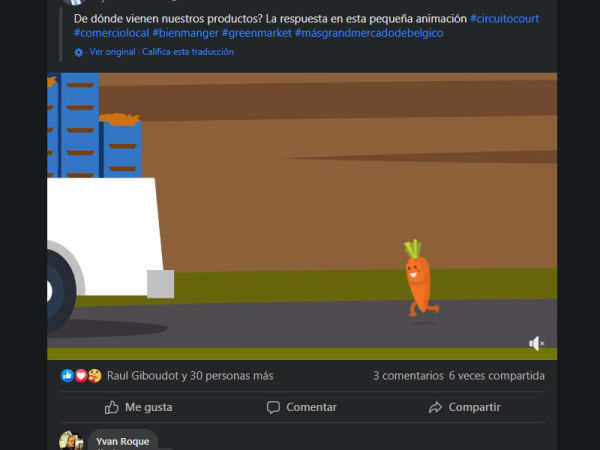Click the running carrot in the video

point(420,279)
